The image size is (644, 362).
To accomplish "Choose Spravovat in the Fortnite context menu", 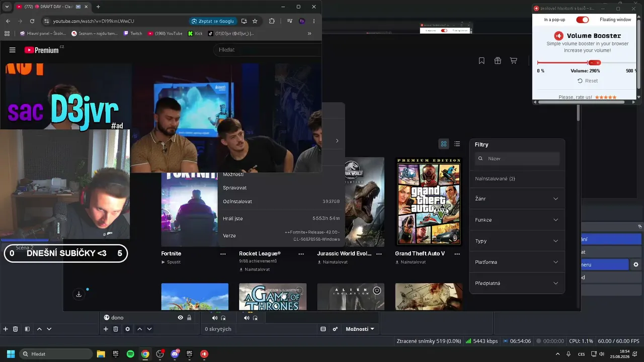I will click(x=234, y=188).
